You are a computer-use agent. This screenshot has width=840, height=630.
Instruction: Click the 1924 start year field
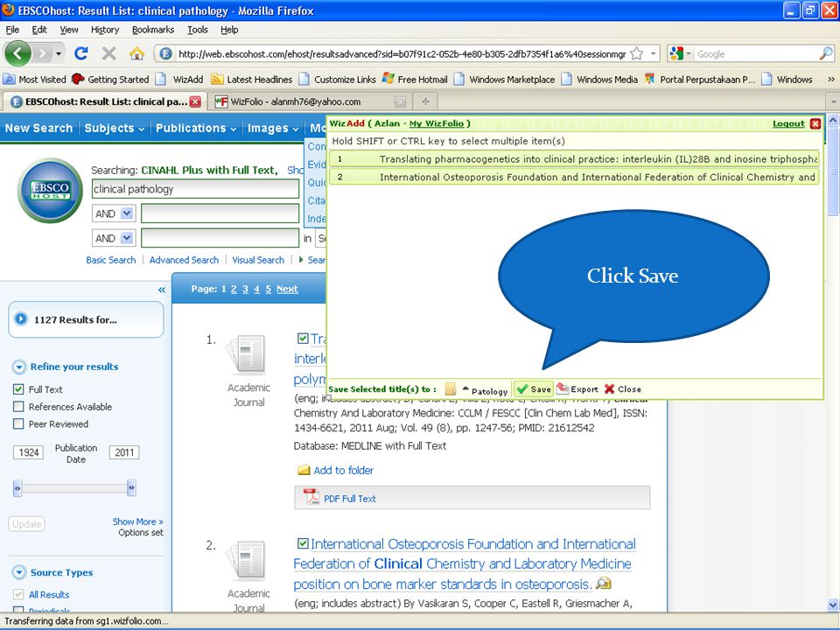click(x=28, y=452)
